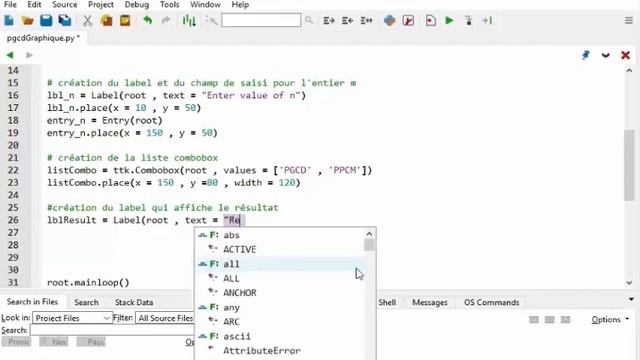Click the Search text field in Search in Files
640x360 pixels.
[112, 330]
